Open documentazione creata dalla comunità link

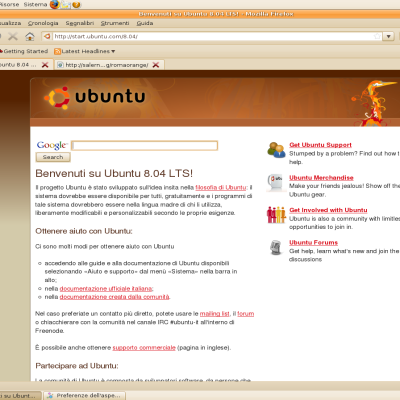click(114, 297)
